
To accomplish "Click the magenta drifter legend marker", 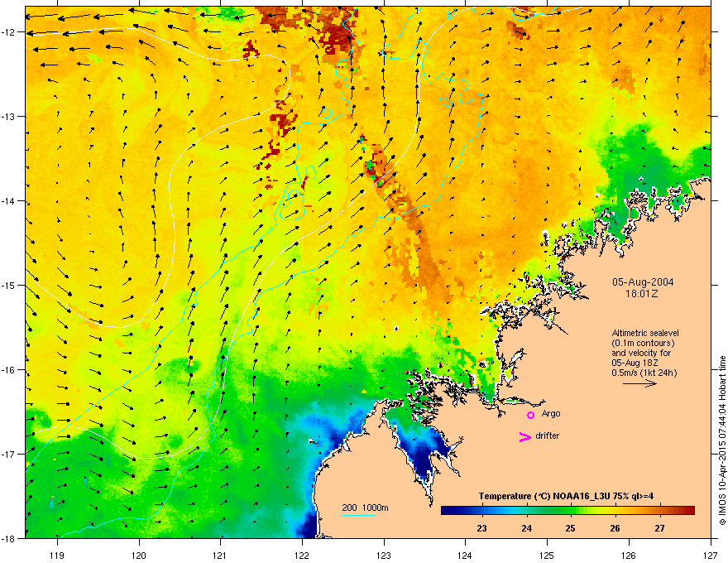I will [x=524, y=436].
